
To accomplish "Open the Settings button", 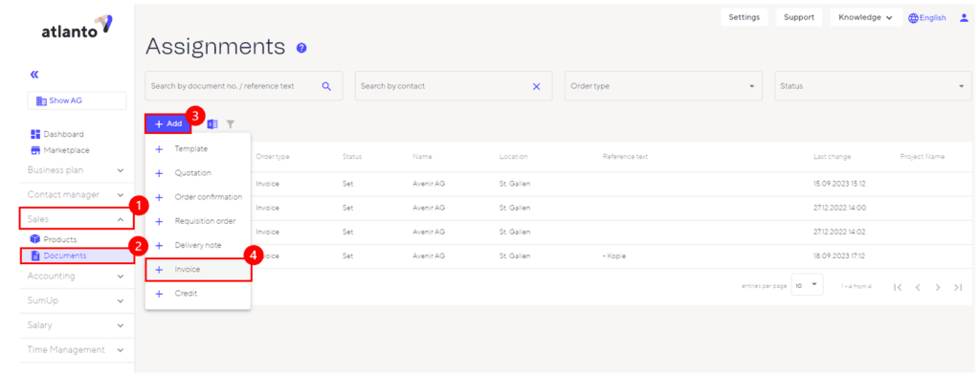I will [x=745, y=17].
